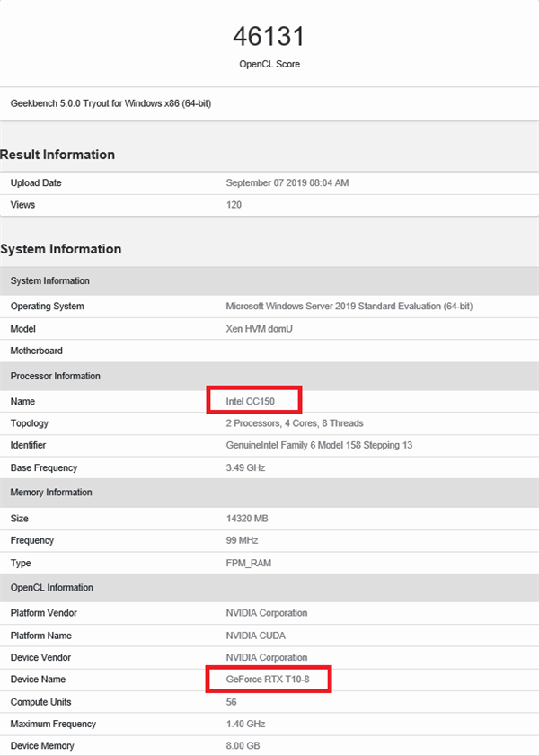
Task: Click the upload date September 07 2019
Action: point(287,183)
